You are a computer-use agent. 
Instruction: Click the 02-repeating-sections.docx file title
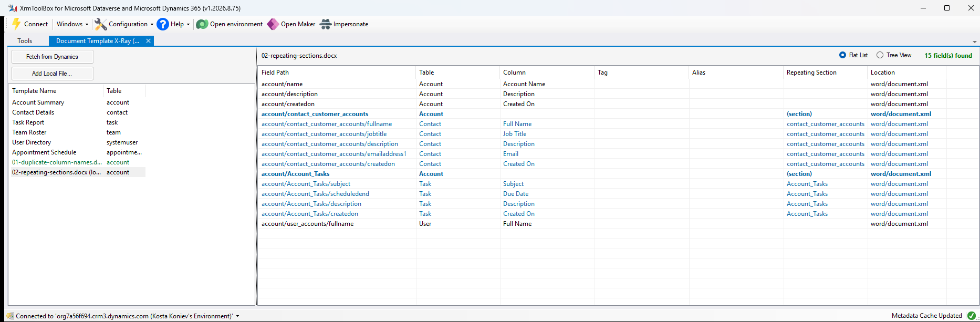(x=299, y=56)
